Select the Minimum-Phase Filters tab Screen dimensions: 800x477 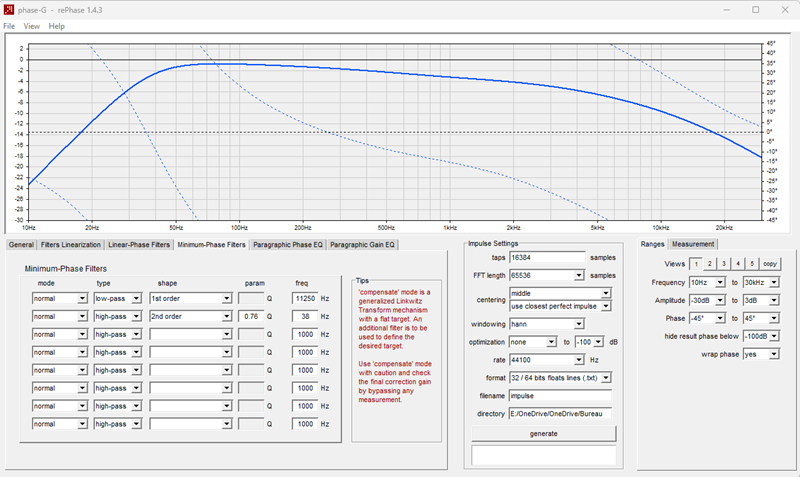[211, 245]
